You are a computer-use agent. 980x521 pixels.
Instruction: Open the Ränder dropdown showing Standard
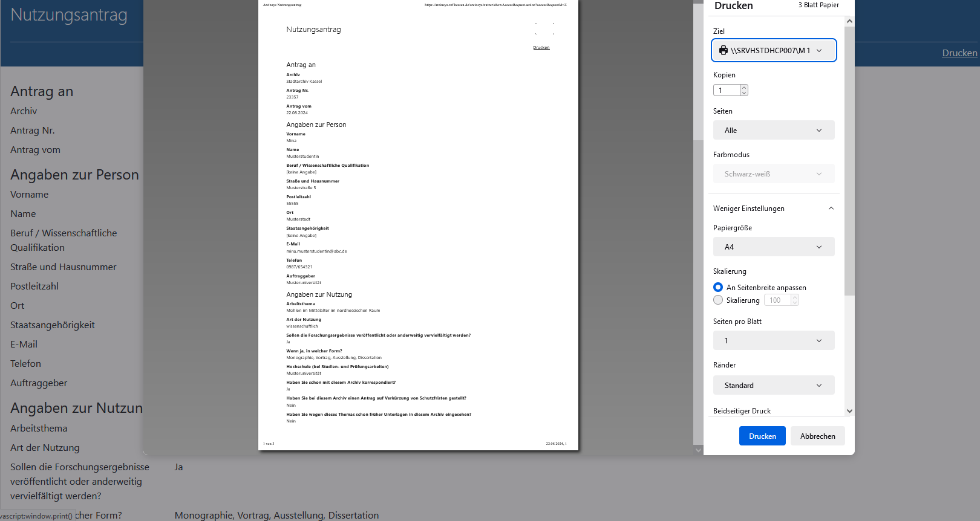(x=774, y=385)
